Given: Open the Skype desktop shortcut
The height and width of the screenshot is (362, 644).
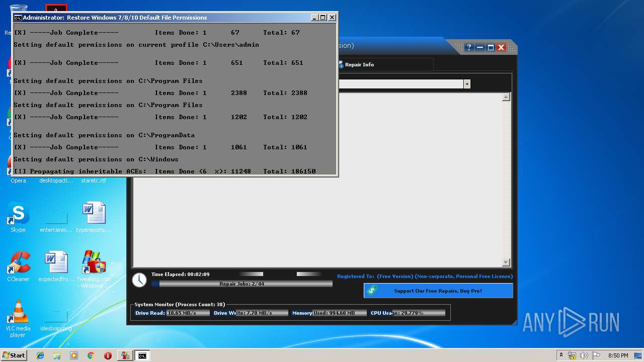Looking at the screenshot, I should coord(18,218).
